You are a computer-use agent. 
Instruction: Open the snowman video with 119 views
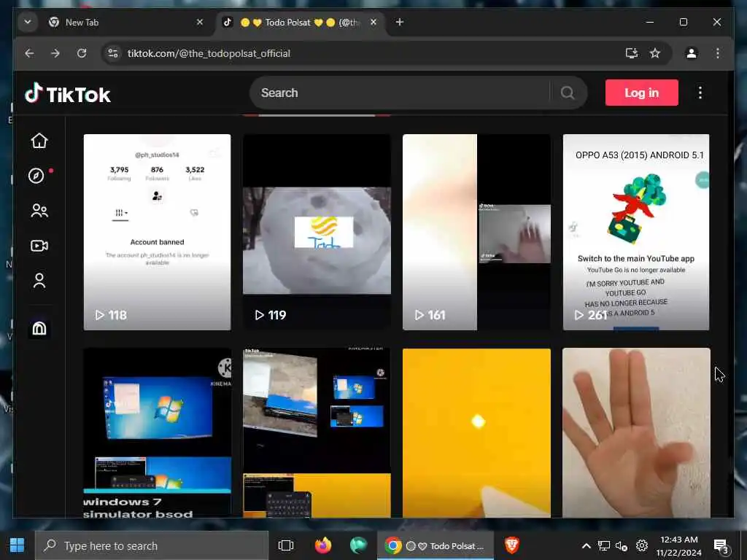click(317, 232)
